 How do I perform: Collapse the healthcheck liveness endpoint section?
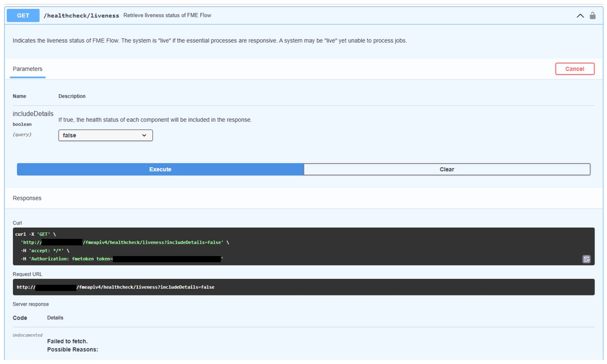click(580, 16)
